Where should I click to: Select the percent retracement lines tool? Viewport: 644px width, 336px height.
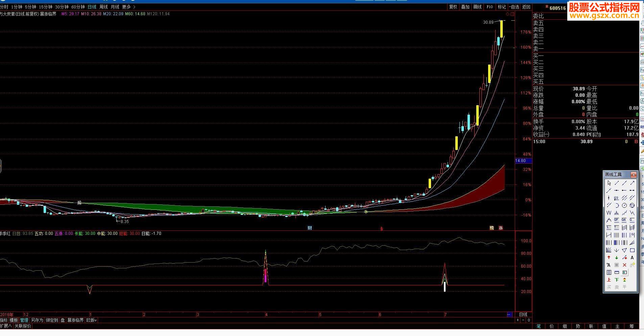[x=609, y=227]
